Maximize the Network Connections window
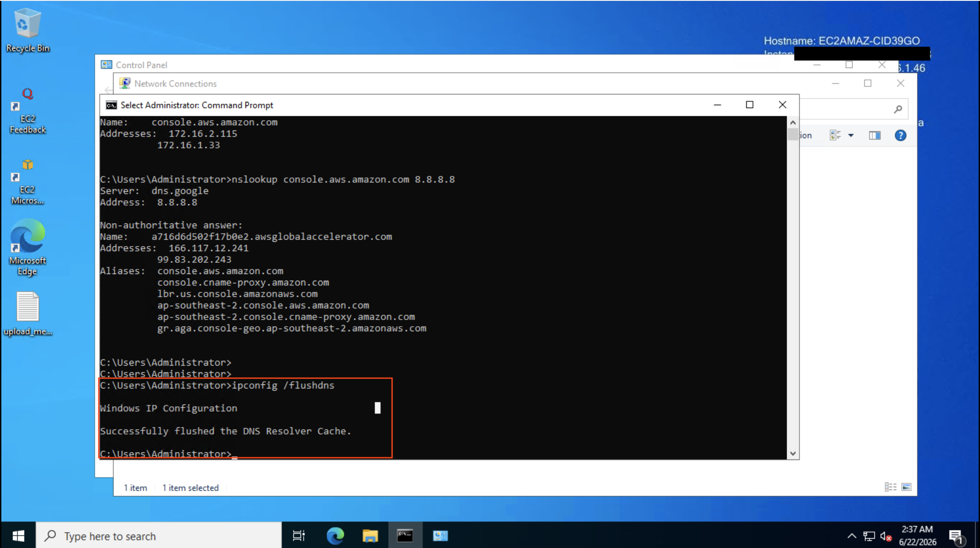This screenshot has width=980, height=548. point(868,83)
